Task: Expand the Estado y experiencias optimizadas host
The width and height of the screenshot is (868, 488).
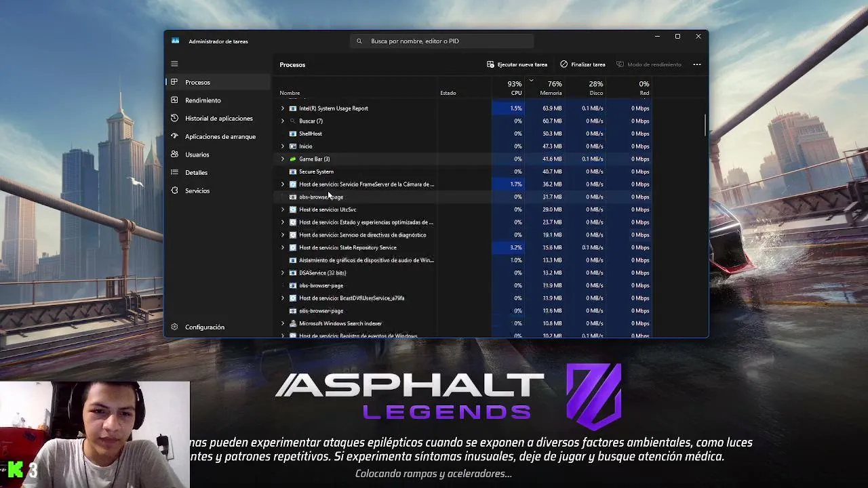Action: coord(283,222)
